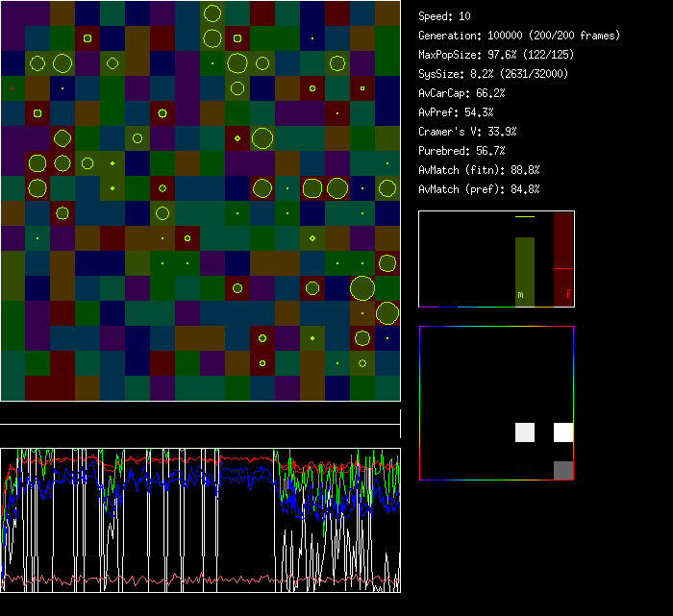This screenshot has width=673, height=616.
Task: Click the AvPref: 54.3% label
Action: (x=456, y=112)
